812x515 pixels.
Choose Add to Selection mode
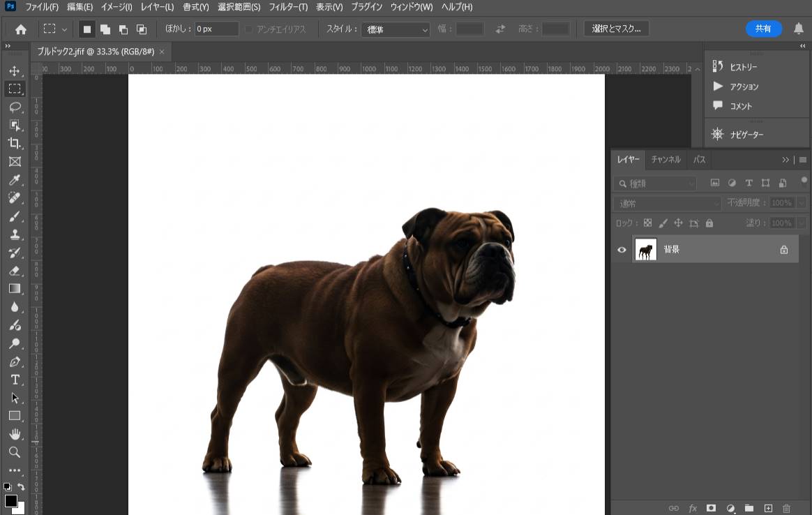point(105,29)
